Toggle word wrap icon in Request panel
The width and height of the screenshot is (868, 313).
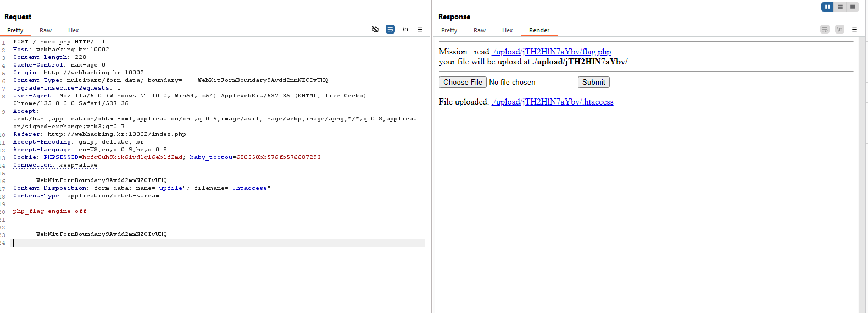click(390, 30)
